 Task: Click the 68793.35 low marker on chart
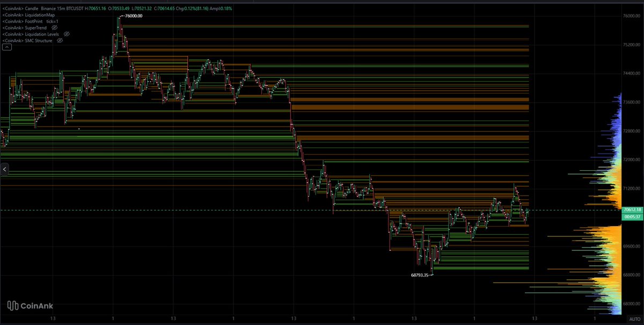click(x=419, y=275)
